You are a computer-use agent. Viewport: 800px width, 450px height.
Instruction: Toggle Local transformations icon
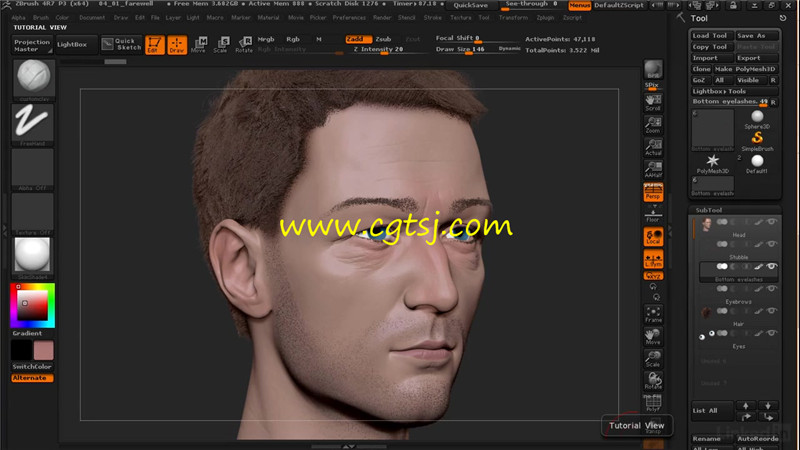(x=653, y=237)
